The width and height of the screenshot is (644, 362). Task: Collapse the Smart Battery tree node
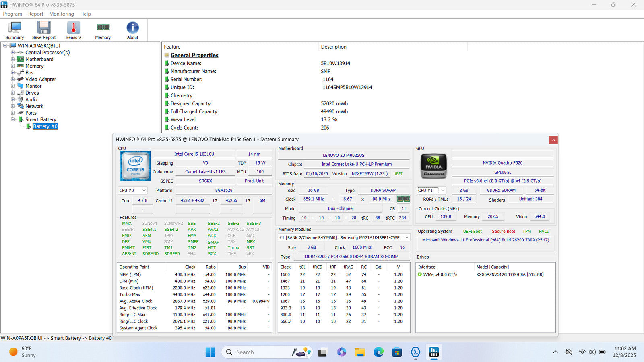pos(13,119)
